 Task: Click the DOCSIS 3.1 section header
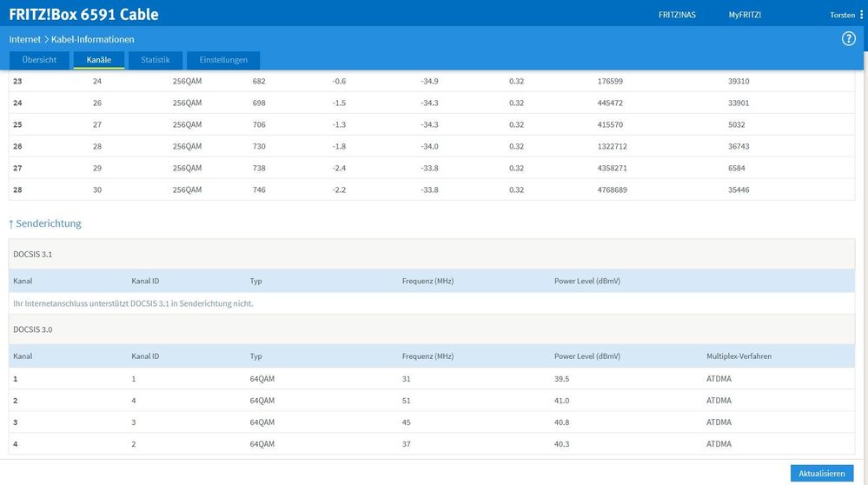[35, 254]
